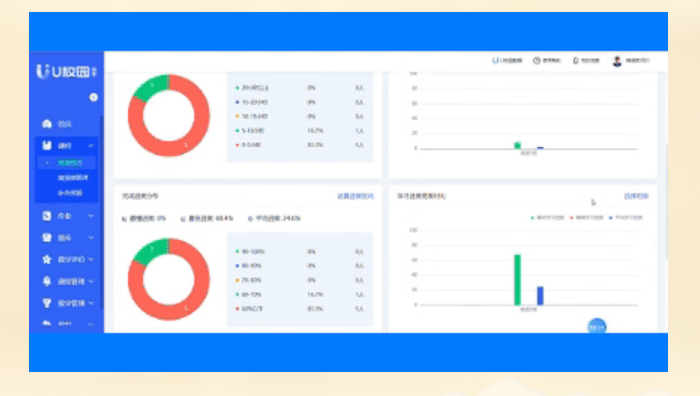Click the bell icon in sidebar

pyautogui.click(x=47, y=281)
